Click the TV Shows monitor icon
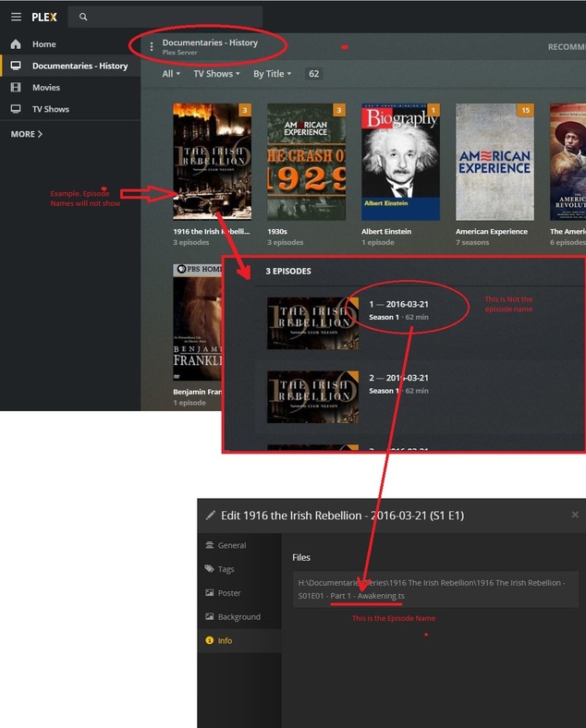 tap(16, 109)
